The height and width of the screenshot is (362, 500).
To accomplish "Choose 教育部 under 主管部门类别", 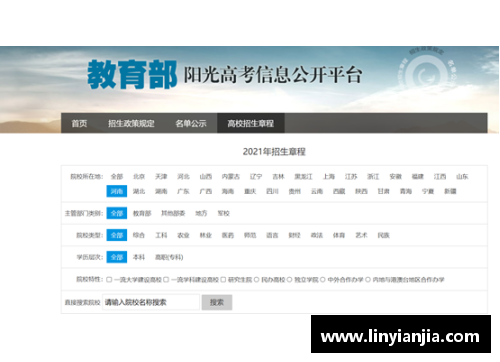I will pos(142,213).
